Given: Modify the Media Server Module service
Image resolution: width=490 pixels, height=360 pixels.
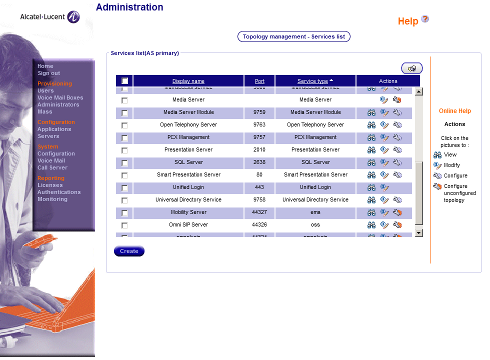Looking at the screenshot, I should point(384,113).
